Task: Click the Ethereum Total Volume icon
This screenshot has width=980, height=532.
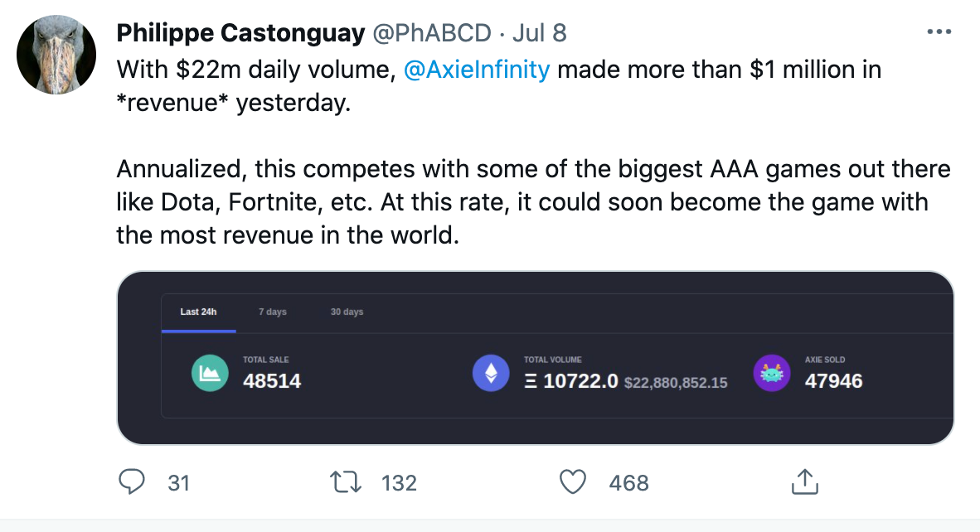Action: coord(491,373)
